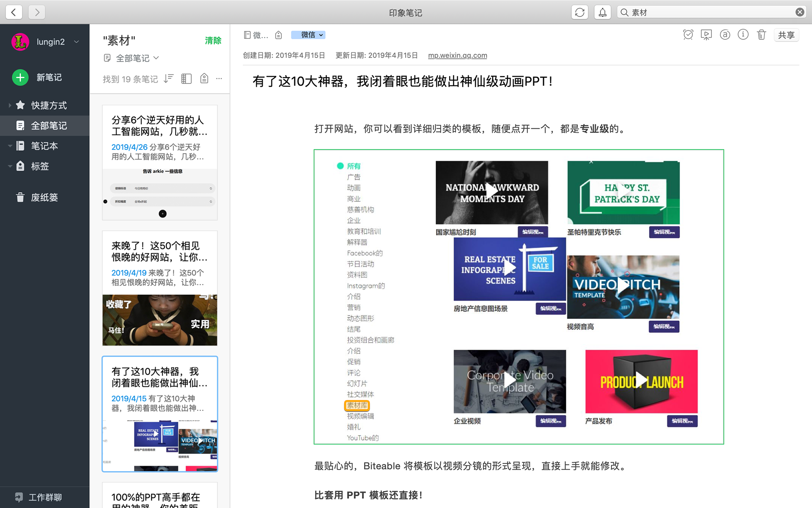Open note 100%的PPT高手都在用的神器
The image size is (812, 508).
click(160, 495)
